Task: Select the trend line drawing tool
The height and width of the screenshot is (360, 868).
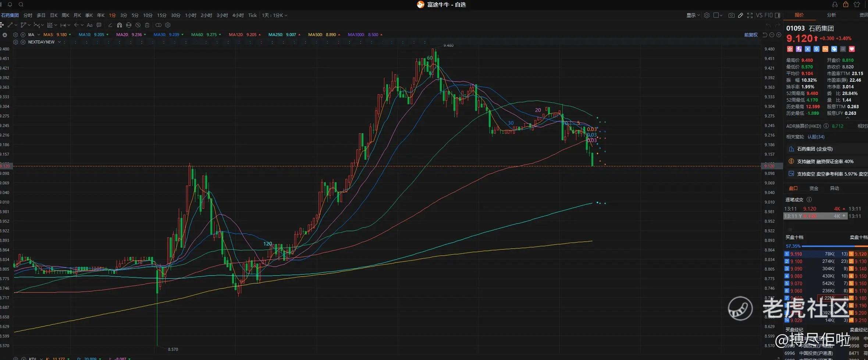Action: click(x=10, y=25)
